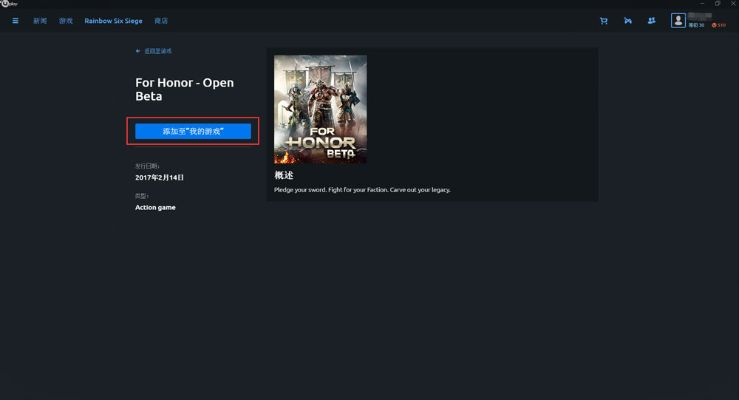Click the user profile avatar

click(679, 20)
